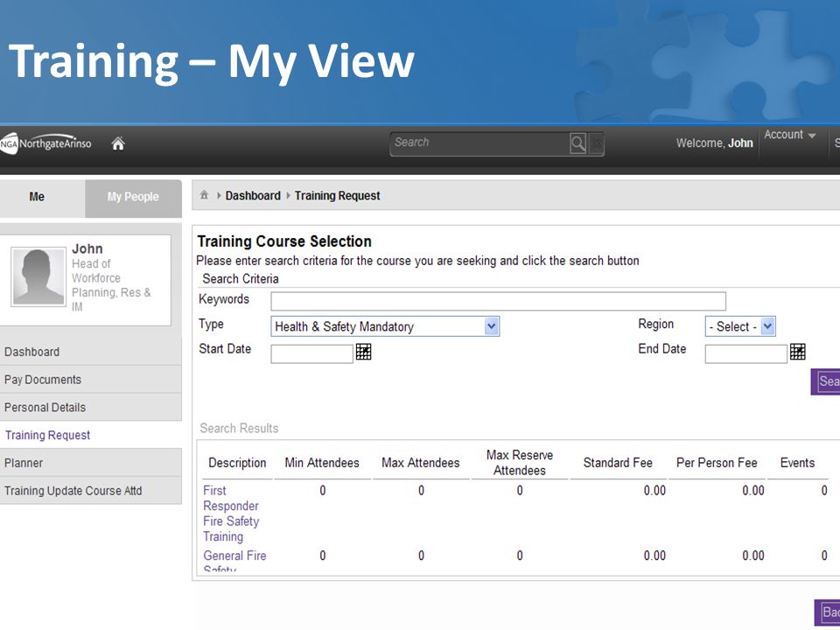Click the Min Attendees column header
Screen dimensions: 840x630
[x=322, y=463]
